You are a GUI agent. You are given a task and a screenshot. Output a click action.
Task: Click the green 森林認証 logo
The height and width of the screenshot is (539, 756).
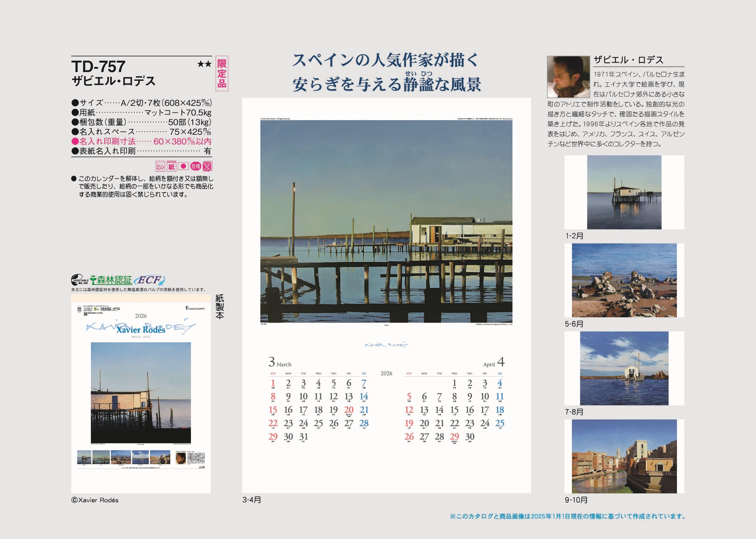[x=111, y=280]
